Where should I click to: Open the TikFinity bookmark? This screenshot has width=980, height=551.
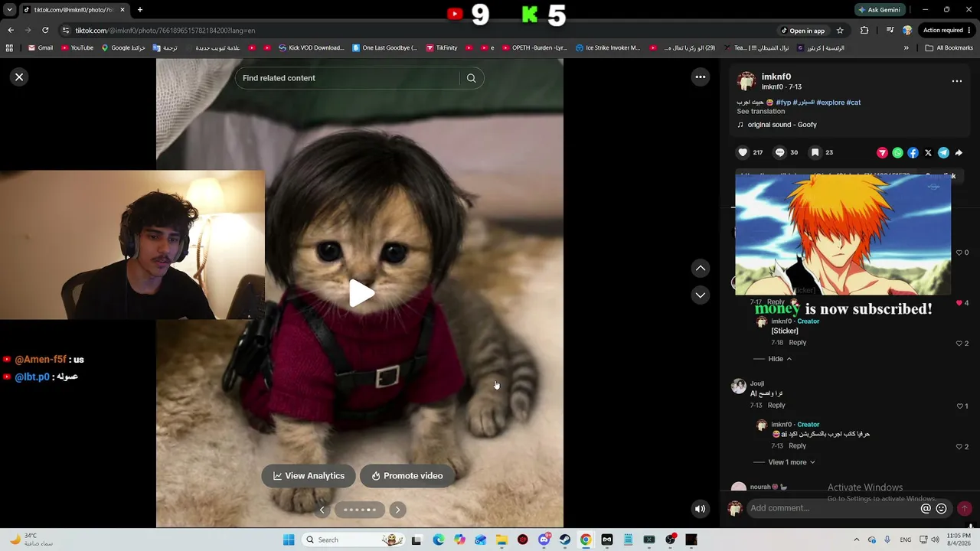pyautogui.click(x=442, y=47)
